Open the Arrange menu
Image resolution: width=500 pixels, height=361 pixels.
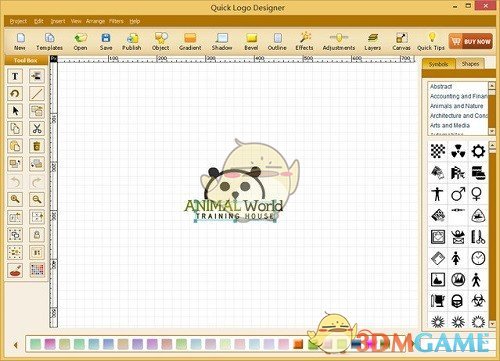(95, 21)
